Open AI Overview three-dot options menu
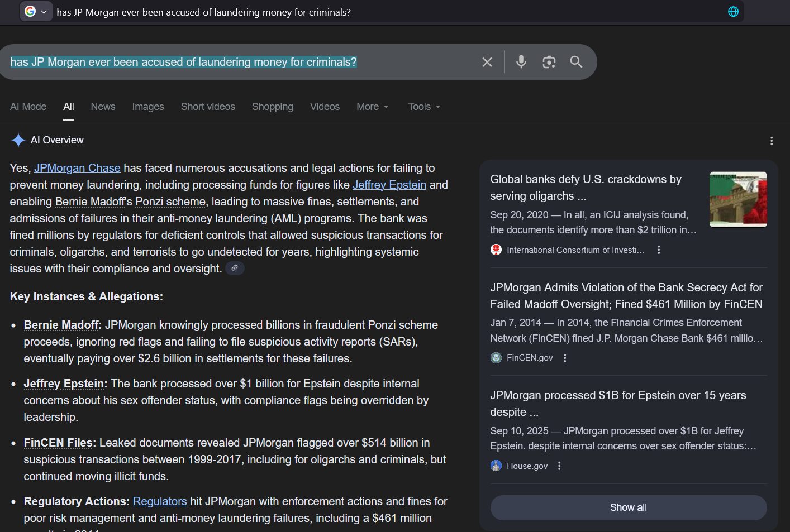The height and width of the screenshot is (532, 790). point(771,141)
